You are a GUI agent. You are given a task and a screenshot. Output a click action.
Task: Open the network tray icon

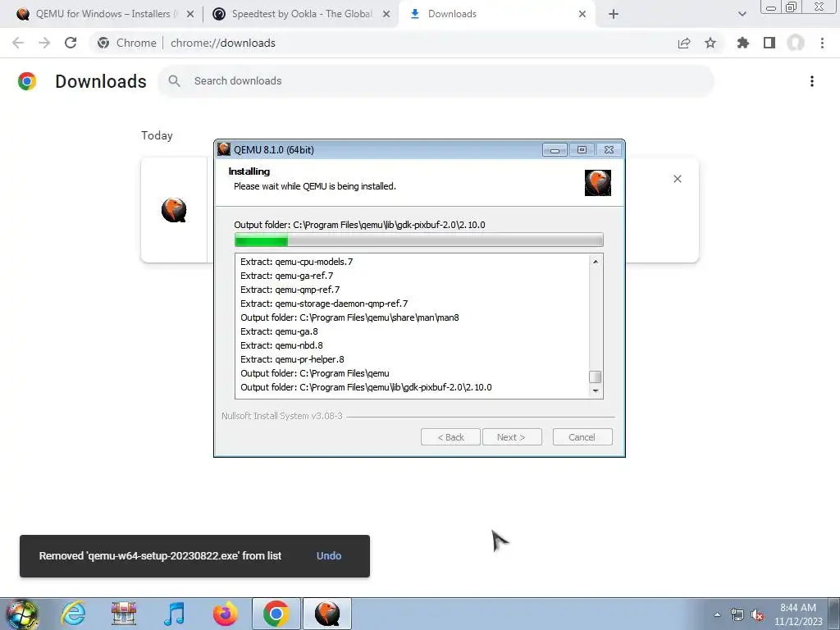pyautogui.click(x=737, y=614)
